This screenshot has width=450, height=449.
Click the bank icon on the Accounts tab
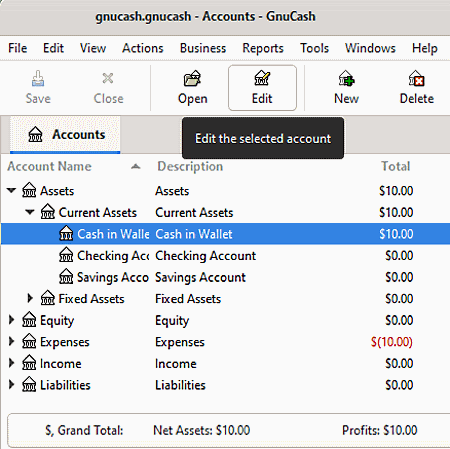tap(35, 135)
